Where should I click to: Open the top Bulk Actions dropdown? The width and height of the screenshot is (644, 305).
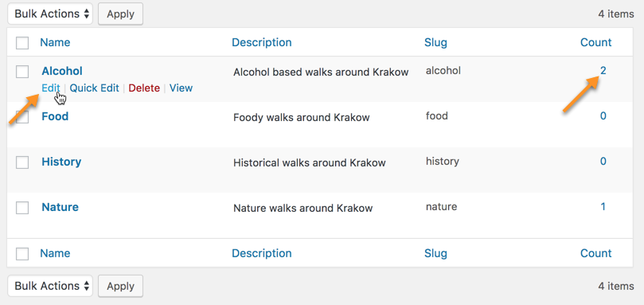pyautogui.click(x=50, y=14)
